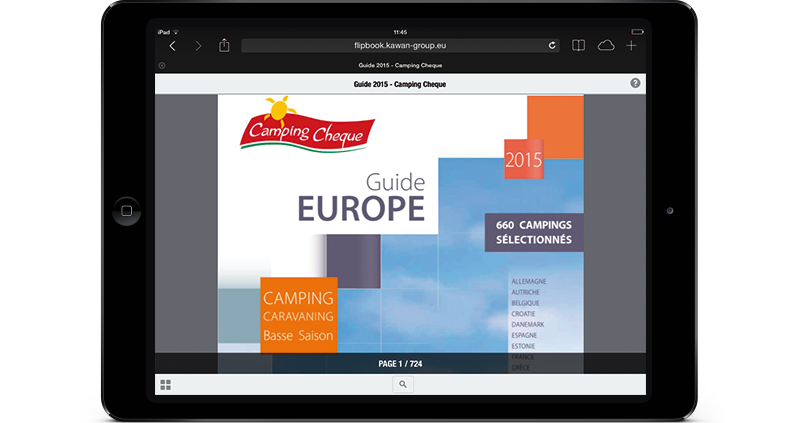
Task: Show page thumbnails with the grid icon
Action: [x=165, y=385]
